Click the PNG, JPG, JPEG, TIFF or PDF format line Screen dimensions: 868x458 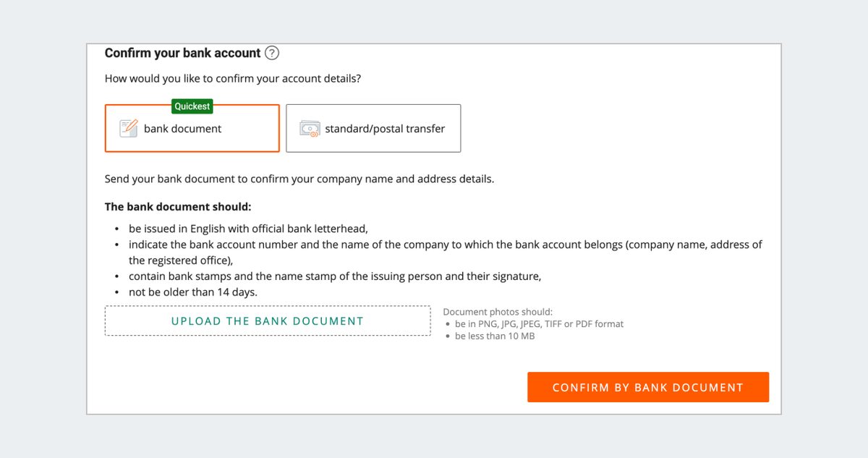click(539, 324)
